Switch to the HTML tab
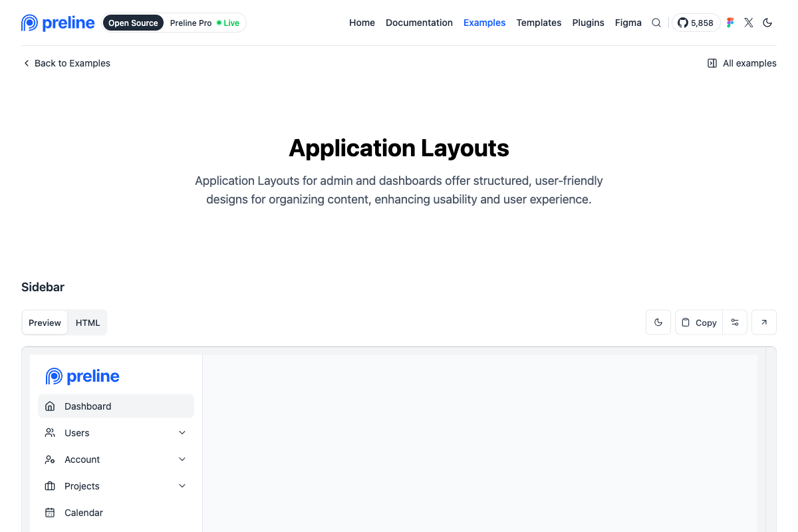 tap(87, 322)
